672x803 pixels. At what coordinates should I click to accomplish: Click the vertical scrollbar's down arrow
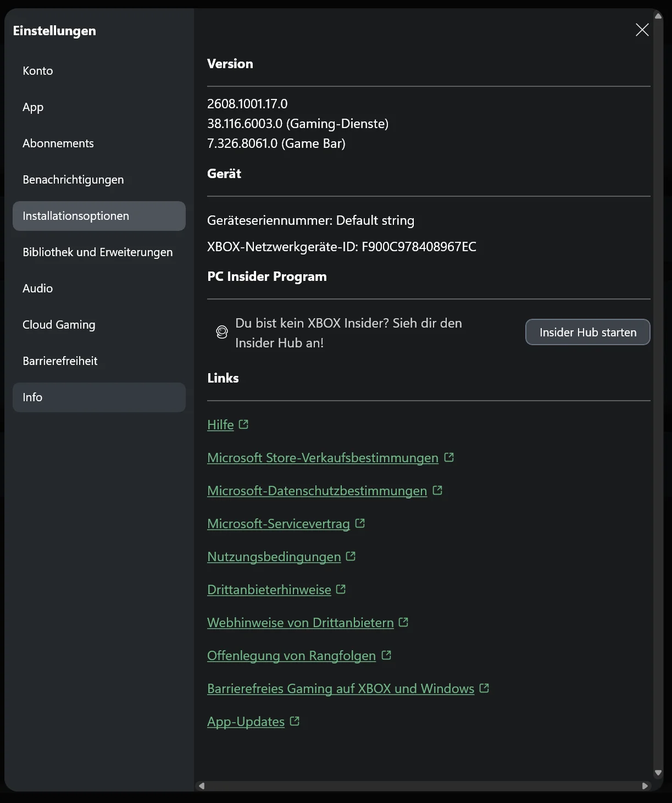[658, 773]
